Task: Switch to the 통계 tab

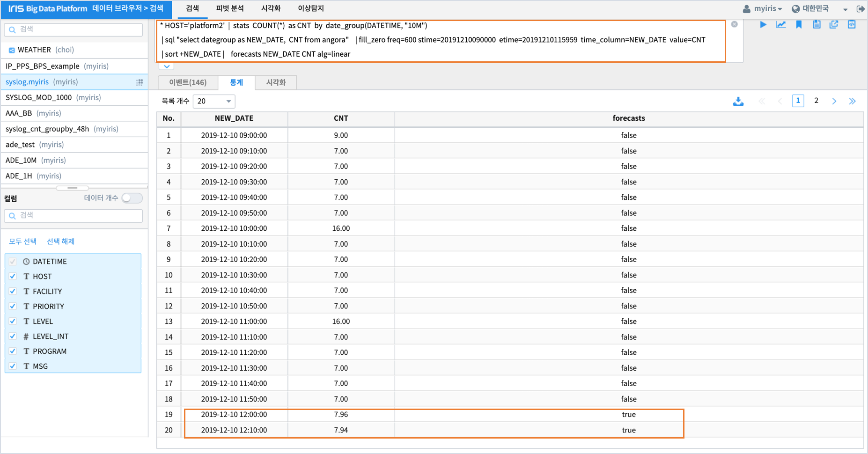Action: pos(236,82)
